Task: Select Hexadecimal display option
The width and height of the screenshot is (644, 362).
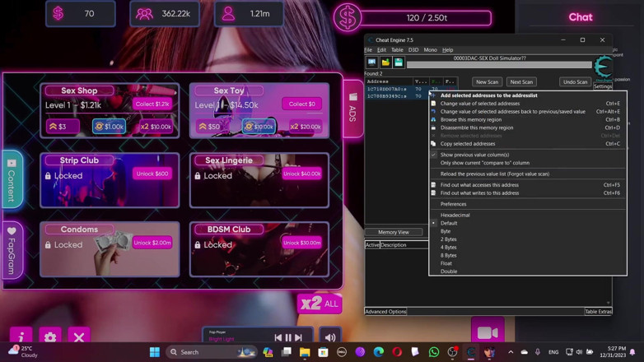Action: pyautogui.click(x=528, y=215)
